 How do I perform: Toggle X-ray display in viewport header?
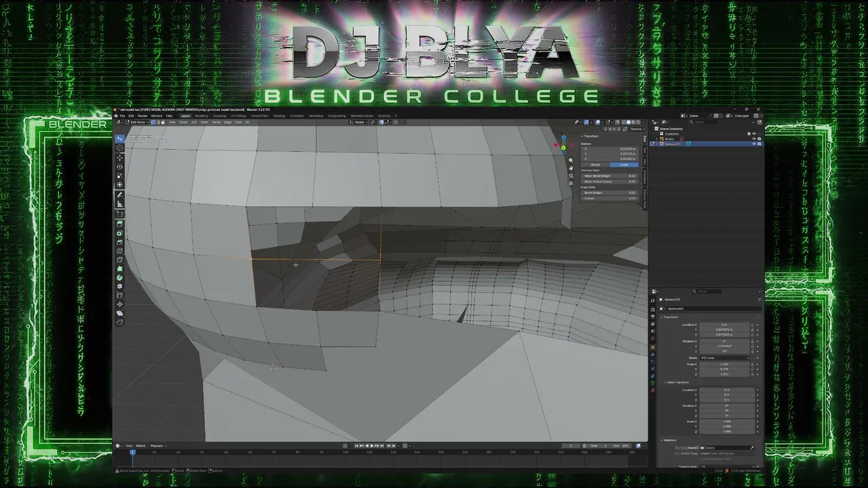[616, 122]
